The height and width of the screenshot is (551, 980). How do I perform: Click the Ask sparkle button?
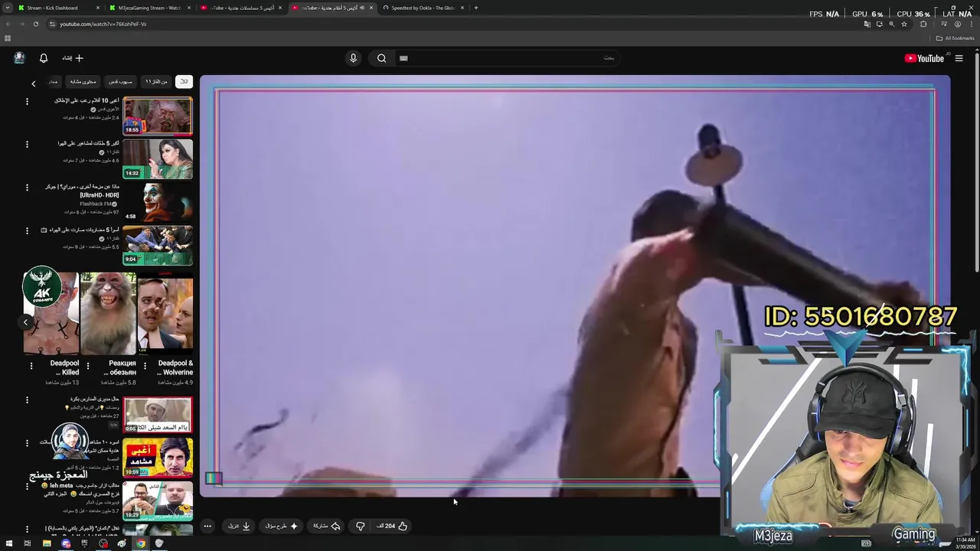282,526
